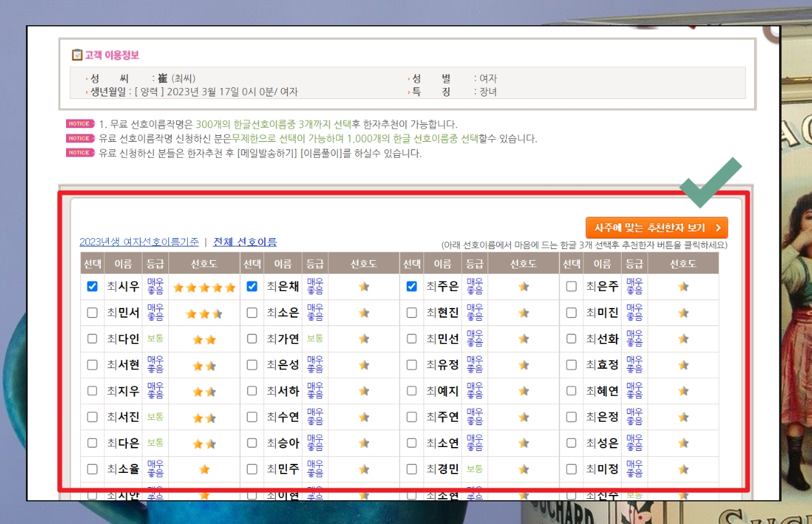Viewport: 812px width, 524px height.
Task: Uncheck the 최주은 checkbox
Action: click(x=411, y=287)
